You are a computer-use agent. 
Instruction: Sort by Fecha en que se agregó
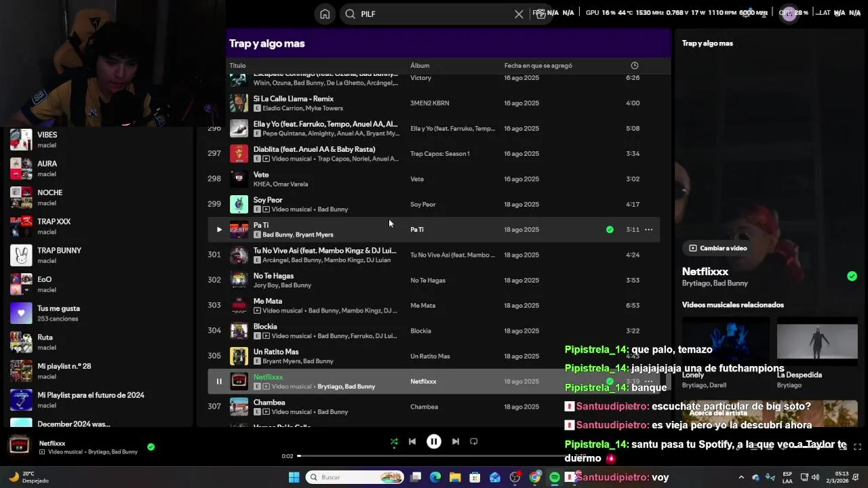coord(538,66)
